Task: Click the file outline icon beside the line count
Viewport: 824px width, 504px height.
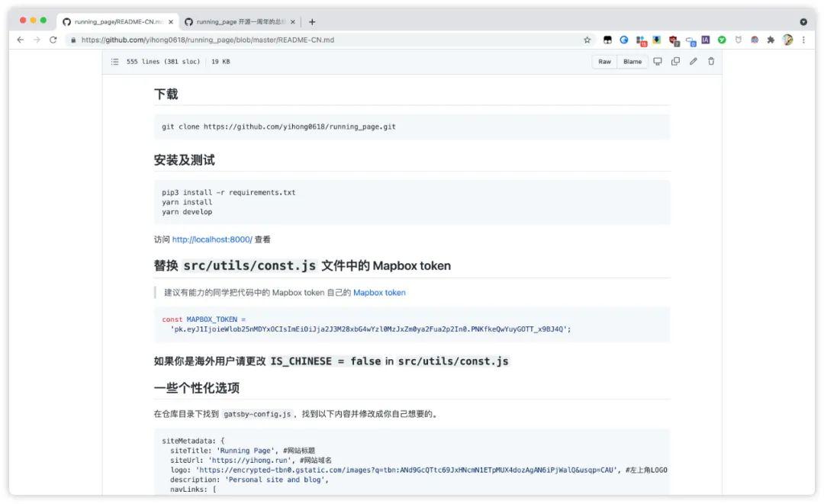Action: pyautogui.click(x=114, y=61)
